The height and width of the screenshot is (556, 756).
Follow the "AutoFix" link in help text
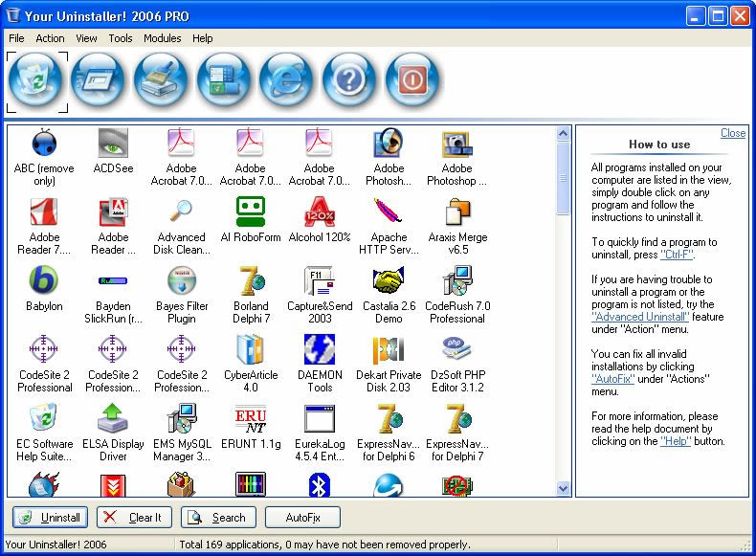(x=612, y=379)
